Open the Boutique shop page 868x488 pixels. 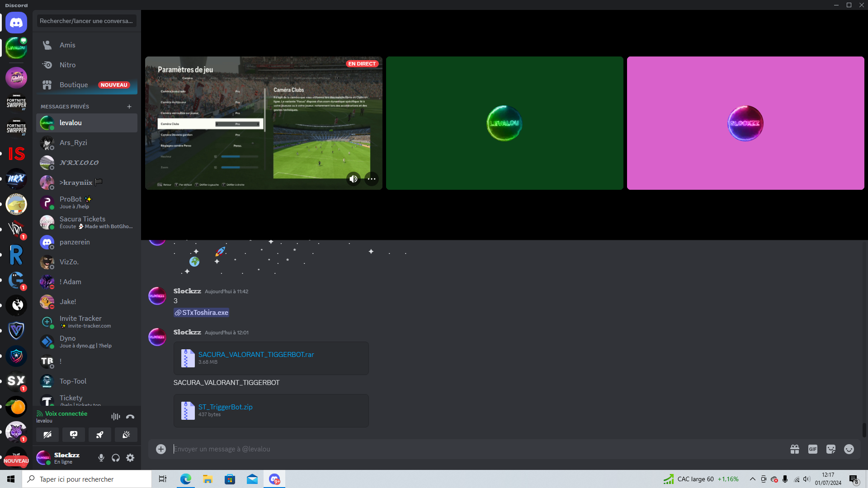pos(87,85)
